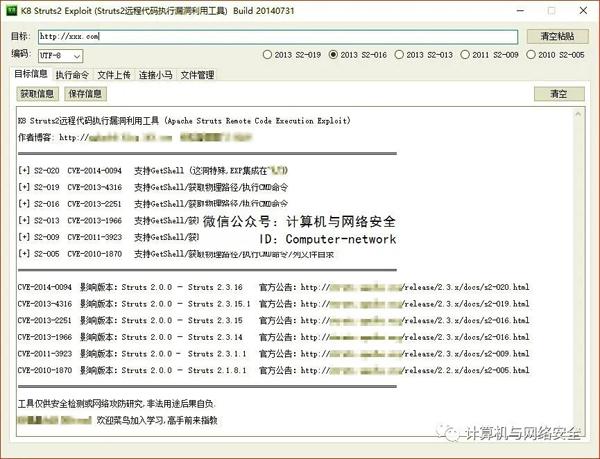
Task: Click the Struts 2.3.15.1 version text
Action: pos(219,304)
